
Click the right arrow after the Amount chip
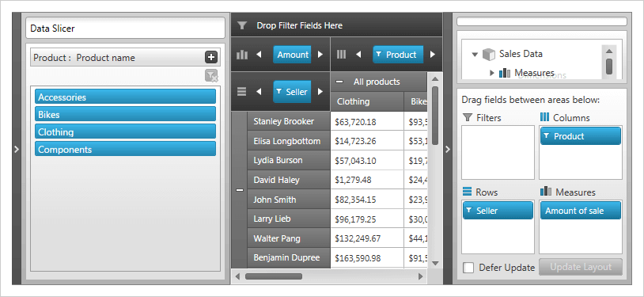320,55
